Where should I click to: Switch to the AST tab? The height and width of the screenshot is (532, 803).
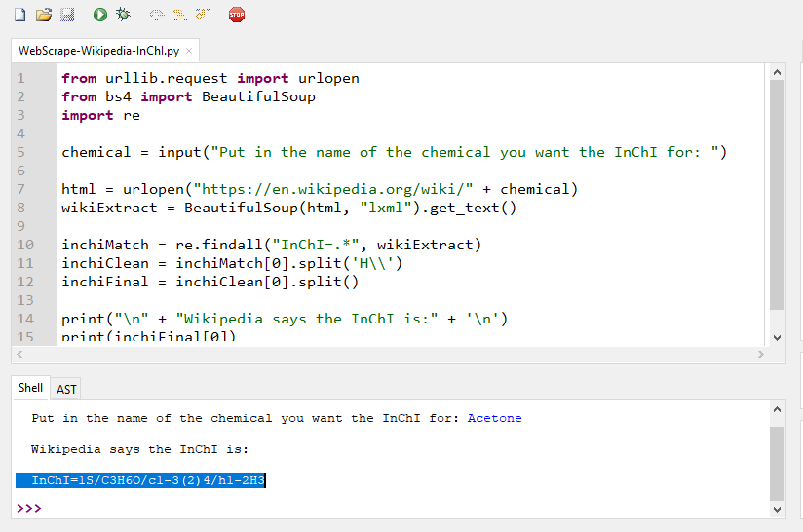pos(66,389)
